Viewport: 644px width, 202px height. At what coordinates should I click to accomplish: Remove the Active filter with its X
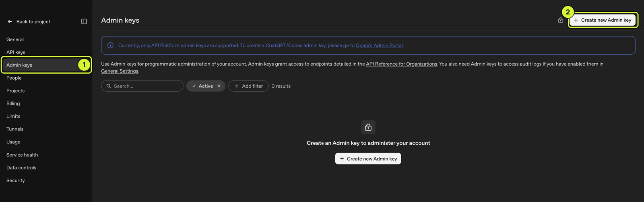(x=219, y=86)
